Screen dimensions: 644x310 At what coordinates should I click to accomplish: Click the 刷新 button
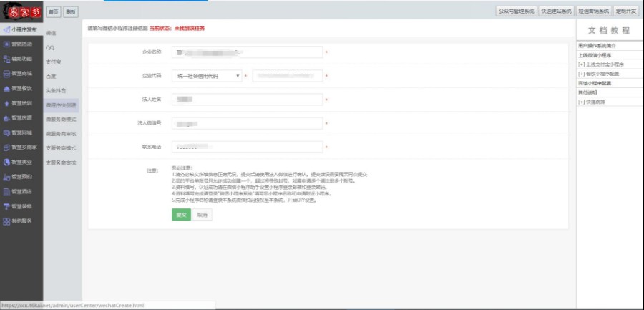point(71,12)
